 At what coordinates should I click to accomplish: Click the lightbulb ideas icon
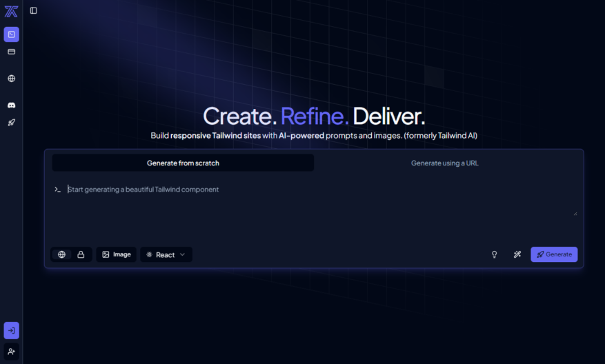coord(494,254)
